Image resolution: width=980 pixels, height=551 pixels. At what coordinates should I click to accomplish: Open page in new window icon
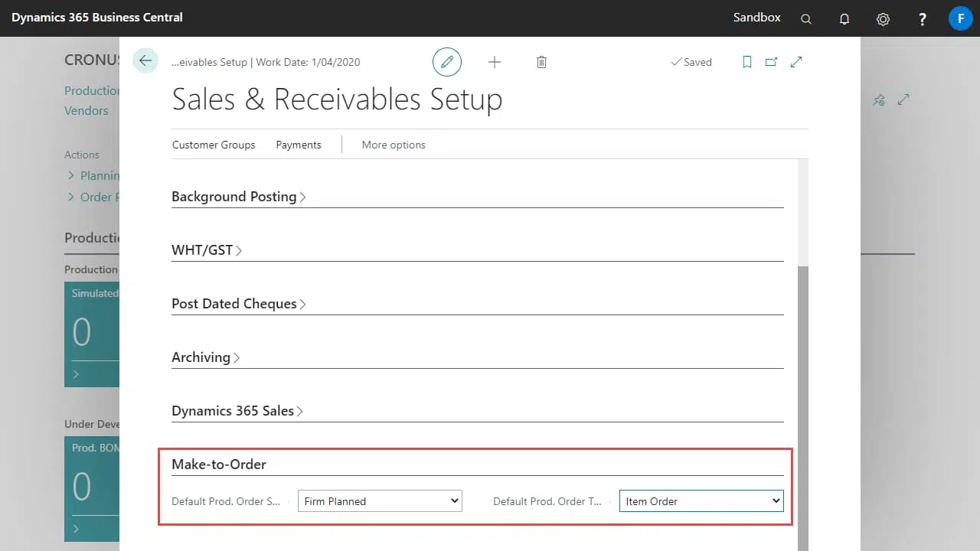pos(771,62)
